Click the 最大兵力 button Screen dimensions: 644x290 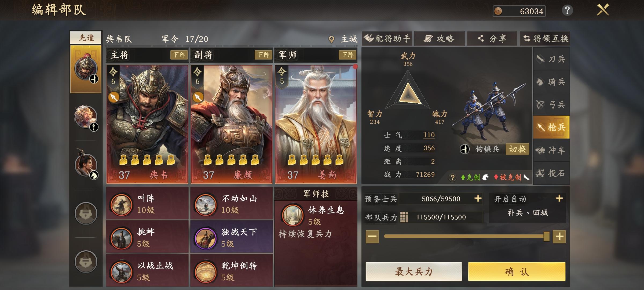(x=414, y=272)
